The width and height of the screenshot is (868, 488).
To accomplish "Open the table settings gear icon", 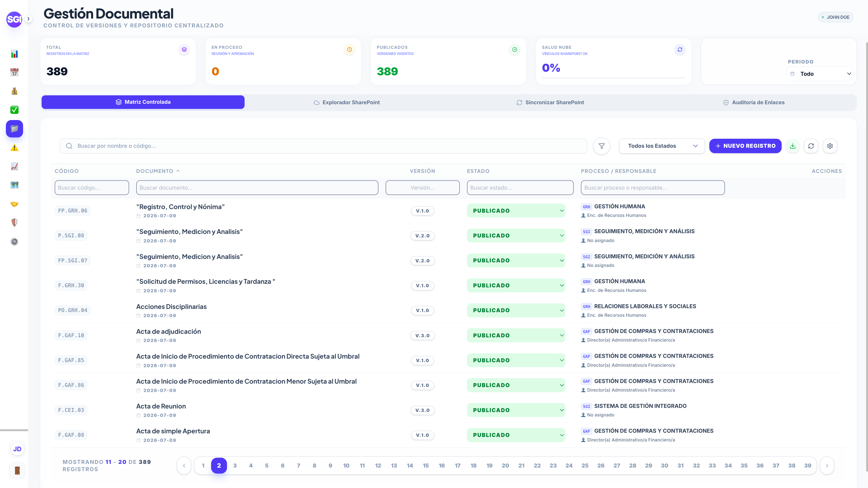I will (830, 146).
